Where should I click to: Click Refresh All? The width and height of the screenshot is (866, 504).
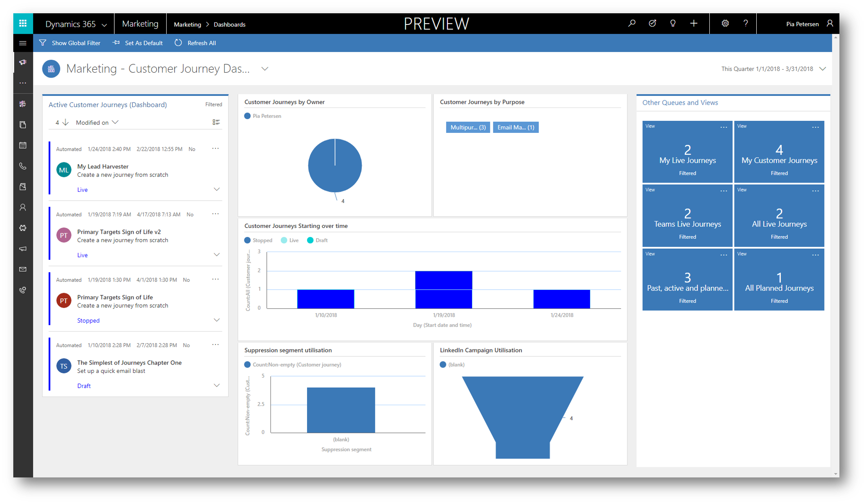tap(195, 43)
